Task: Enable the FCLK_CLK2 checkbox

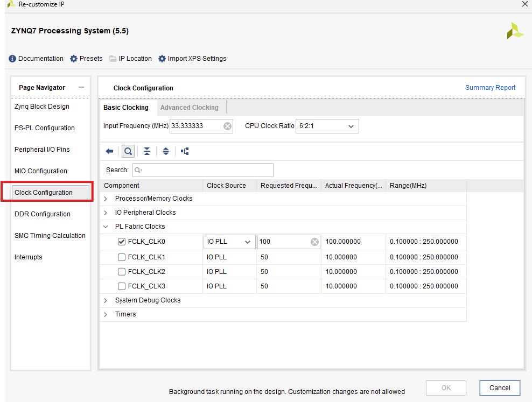Action: coord(122,272)
